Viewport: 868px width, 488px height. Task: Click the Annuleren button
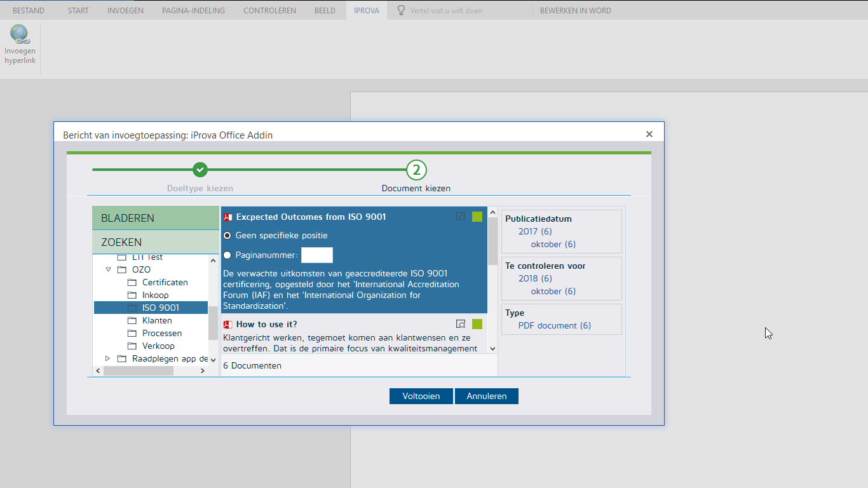[487, 396]
